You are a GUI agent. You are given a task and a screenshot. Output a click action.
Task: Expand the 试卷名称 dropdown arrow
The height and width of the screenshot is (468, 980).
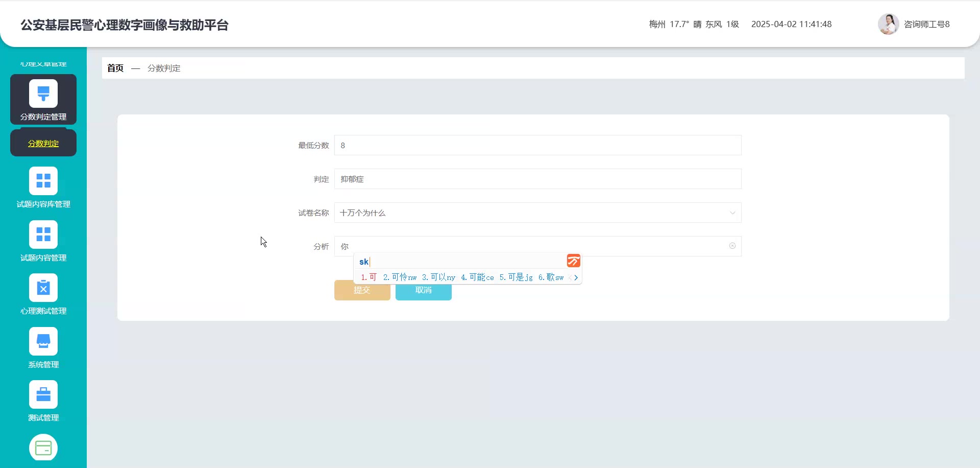point(732,213)
